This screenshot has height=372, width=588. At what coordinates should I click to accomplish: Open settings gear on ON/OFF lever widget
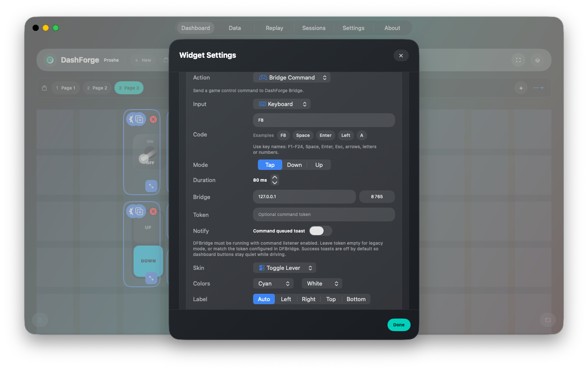pyautogui.click(x=130, y=119)
